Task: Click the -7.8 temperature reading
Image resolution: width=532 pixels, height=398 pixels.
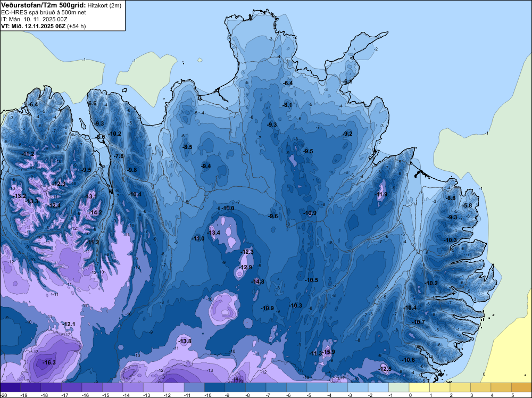Action: tap(119, 156)
